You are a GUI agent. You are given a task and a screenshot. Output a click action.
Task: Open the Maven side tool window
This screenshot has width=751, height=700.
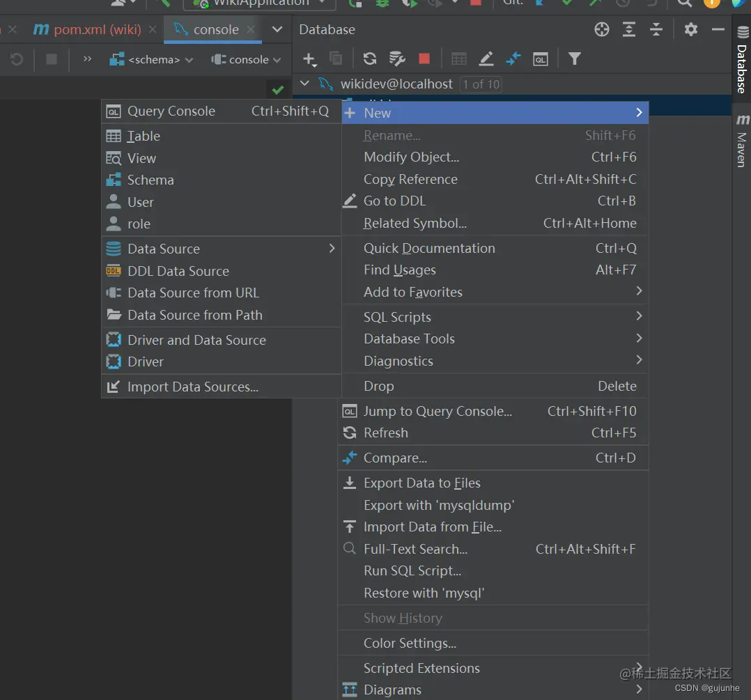742,140
